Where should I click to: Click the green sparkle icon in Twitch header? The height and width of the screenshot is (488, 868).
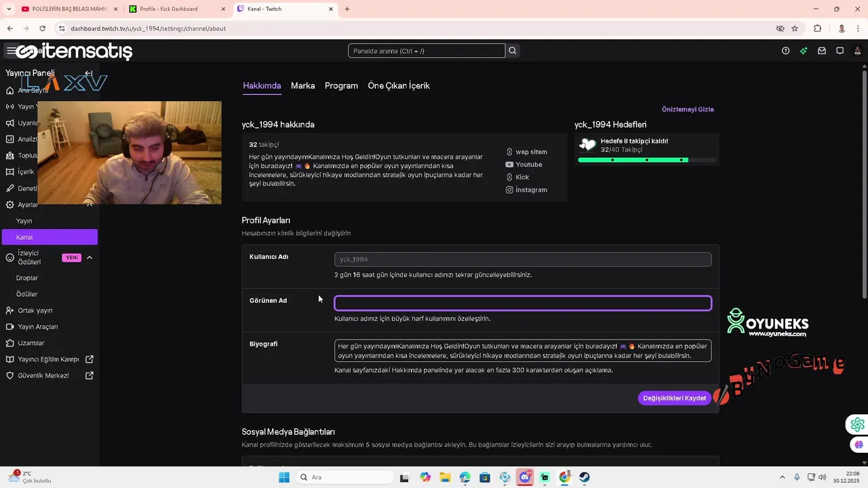804,51
